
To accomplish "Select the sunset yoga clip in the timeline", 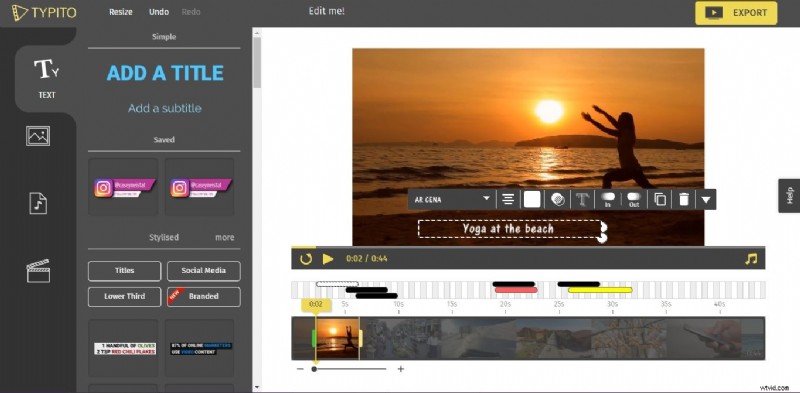I will click(x=338, y=338).
